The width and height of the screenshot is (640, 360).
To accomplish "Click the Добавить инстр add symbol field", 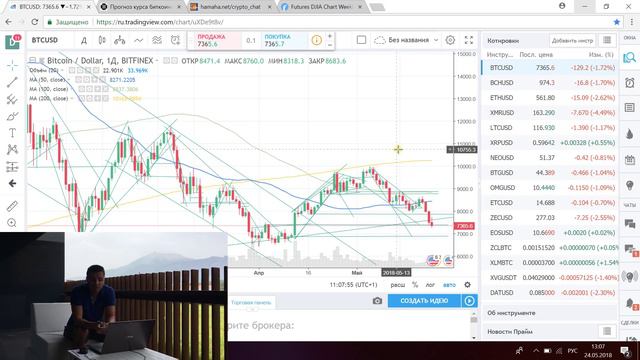I will pyautogui.click(x=572, y=40).
